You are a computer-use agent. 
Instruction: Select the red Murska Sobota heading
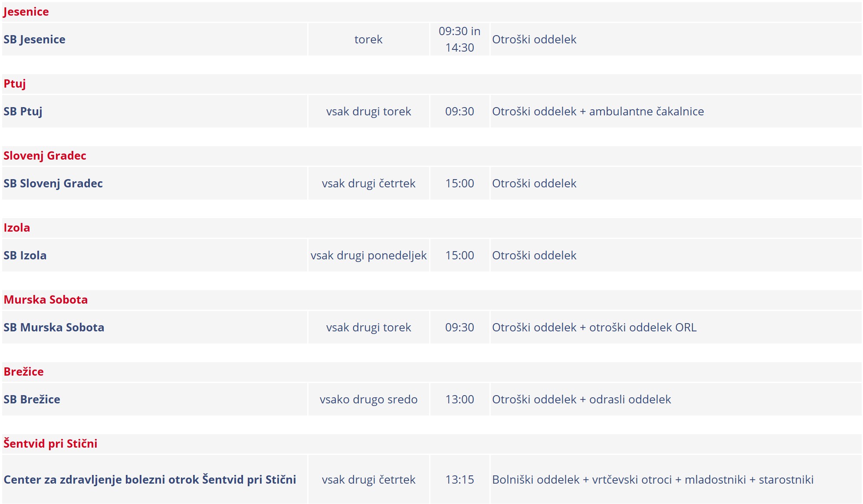(x=46, y=300)
